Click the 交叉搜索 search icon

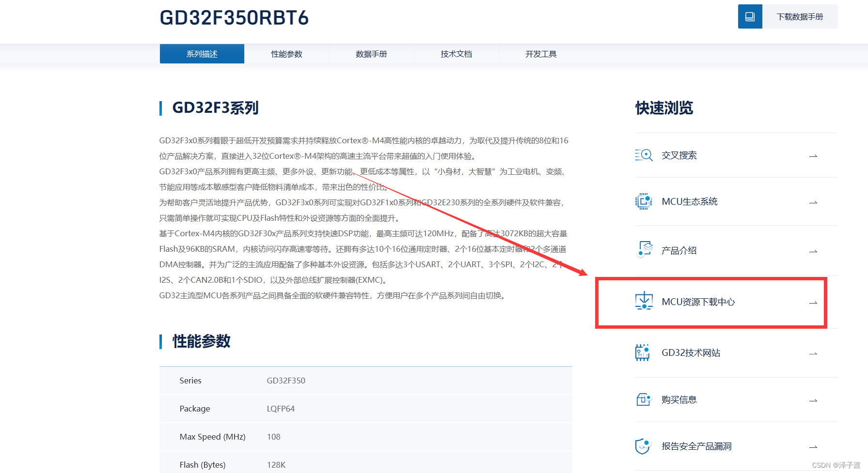644,155
